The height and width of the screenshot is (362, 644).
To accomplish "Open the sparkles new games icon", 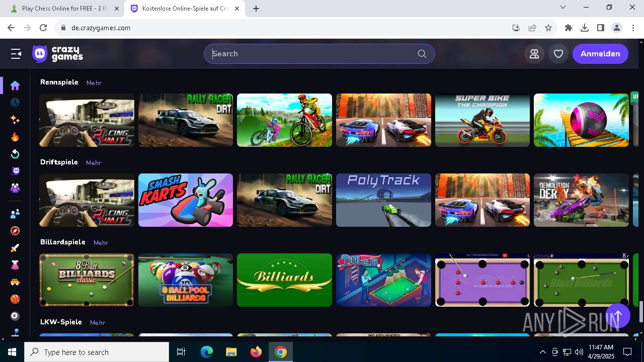I will [15, 120].
